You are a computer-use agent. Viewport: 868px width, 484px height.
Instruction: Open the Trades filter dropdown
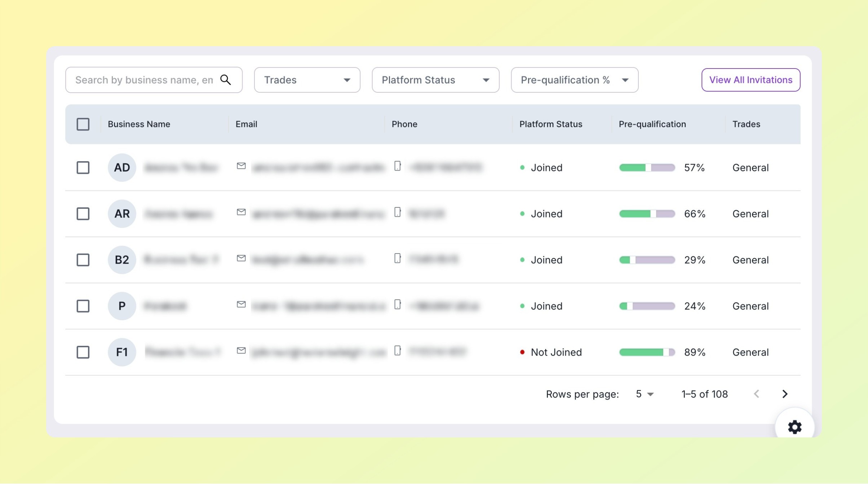[307, 80]
